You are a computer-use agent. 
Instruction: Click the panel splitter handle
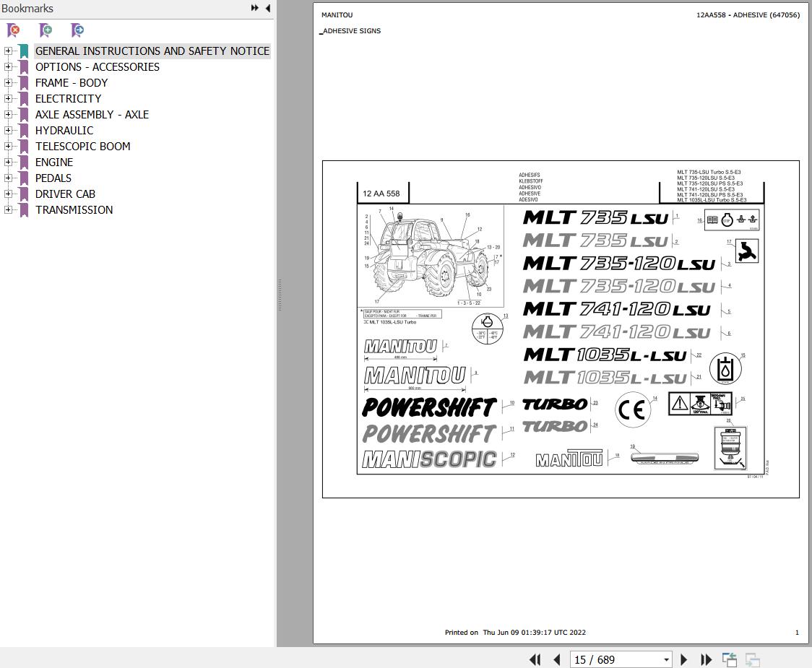[280, 295]
